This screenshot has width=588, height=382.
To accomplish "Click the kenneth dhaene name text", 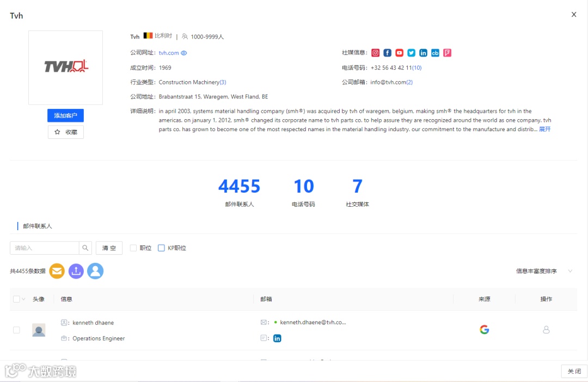I will click(x=93, y=322).
